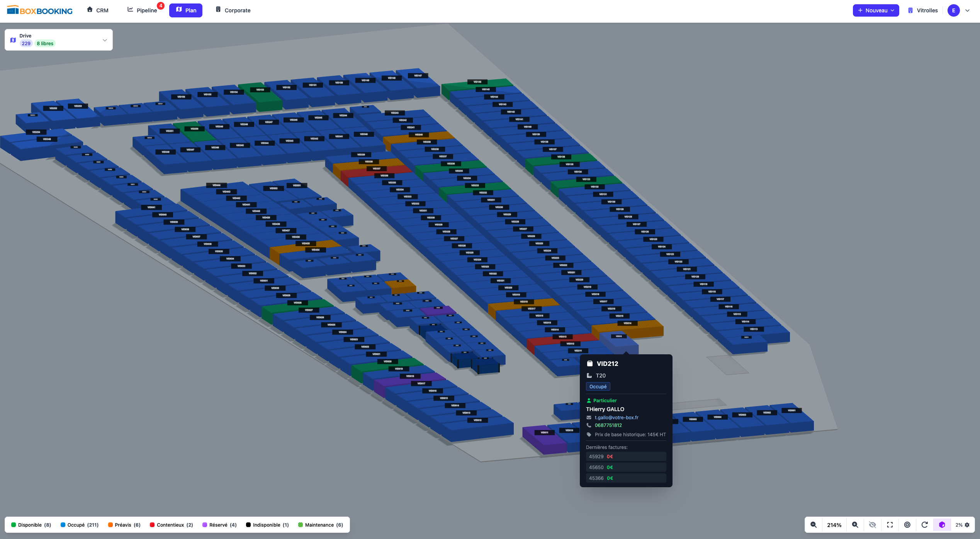Click the 214% zoom level indicator
The image size is (980, 539).
[x=834, y=525]
